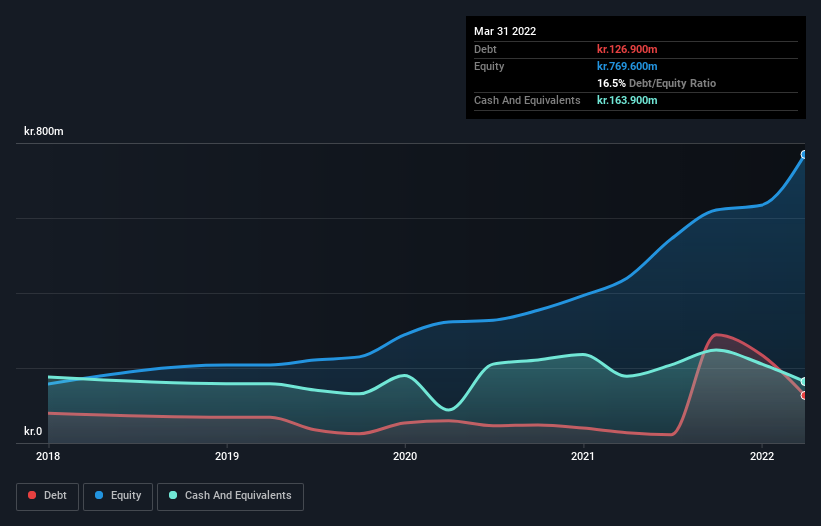Toggle the Debt series legend button
Viewport: 821px width, 526px height.
[47, 496]
